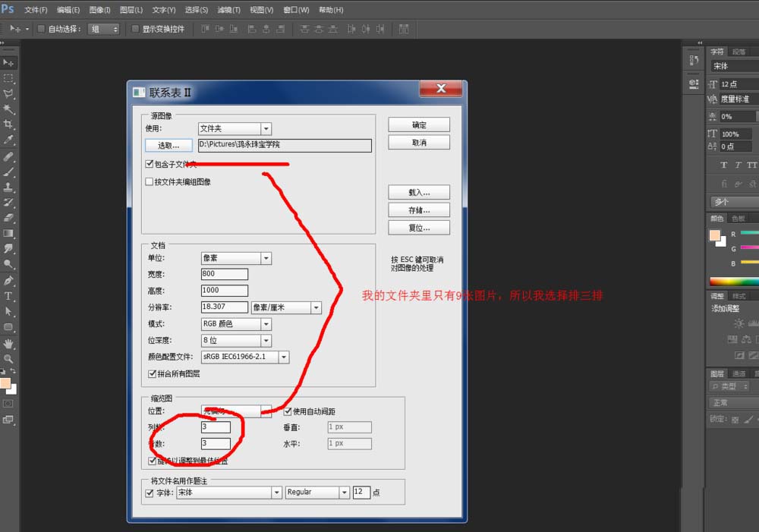Open the 图层(L) menu
Screen dimensions: 759x532
(x=131, y=10)
